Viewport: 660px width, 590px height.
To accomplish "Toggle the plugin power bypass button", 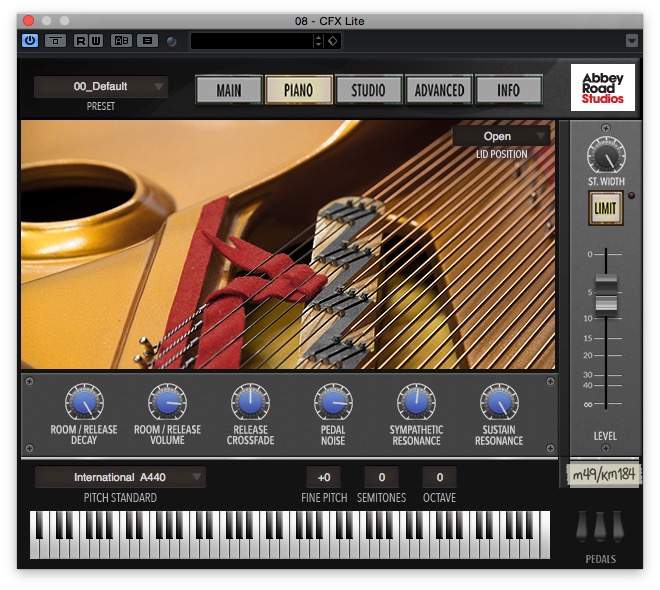I will pos(30,41).
